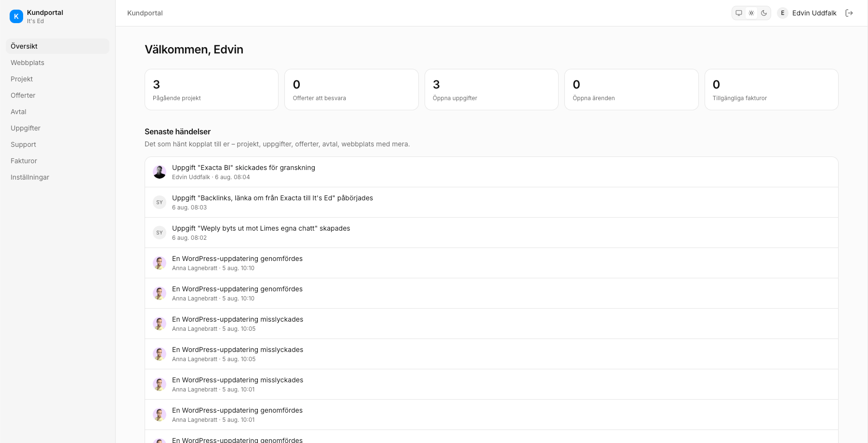Open the Pågående projekt stat card

point(212,90)
